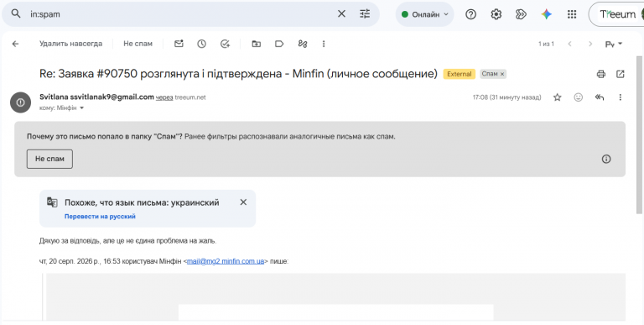
Task: Open the input language Ру dropdown
Action: [x=614, y=44]
